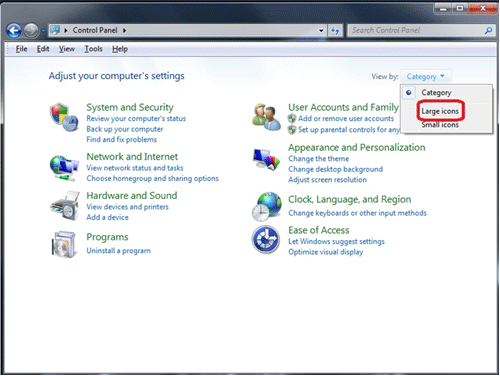Click Change the theme
Image resolution: width=500 pixels, height=376 pixels.
[x=319, y=159]
